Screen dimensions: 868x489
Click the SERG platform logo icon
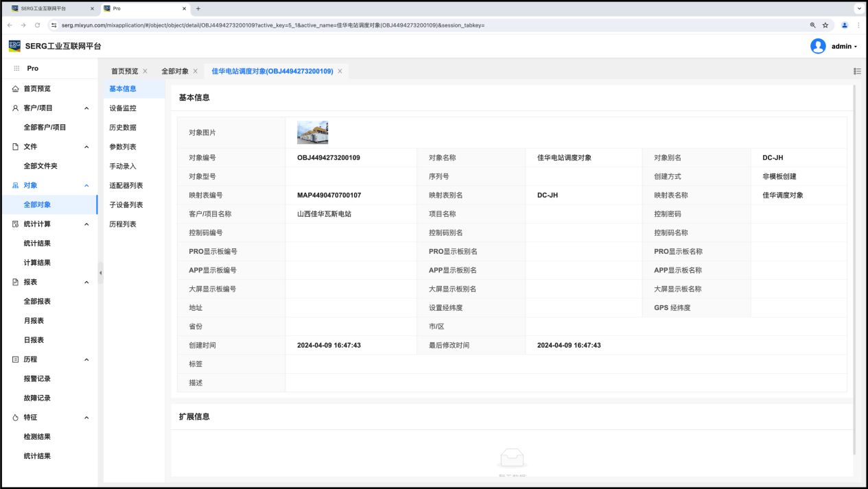(14, 46)
